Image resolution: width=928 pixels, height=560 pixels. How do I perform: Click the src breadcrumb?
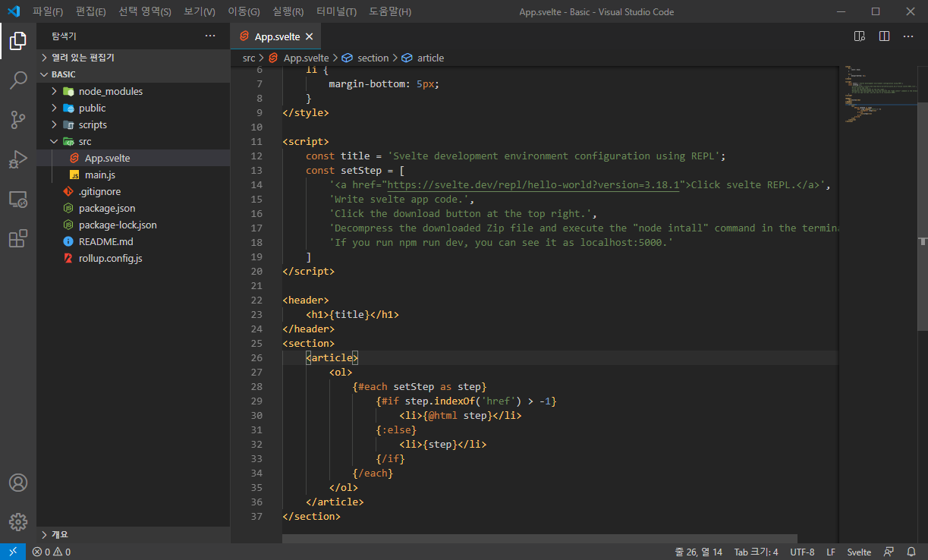click(x=249, y=58)
